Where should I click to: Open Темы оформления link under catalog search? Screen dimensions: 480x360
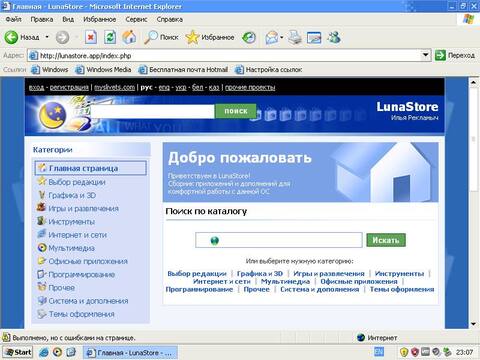pyautogui.click(x=402, y=289)
